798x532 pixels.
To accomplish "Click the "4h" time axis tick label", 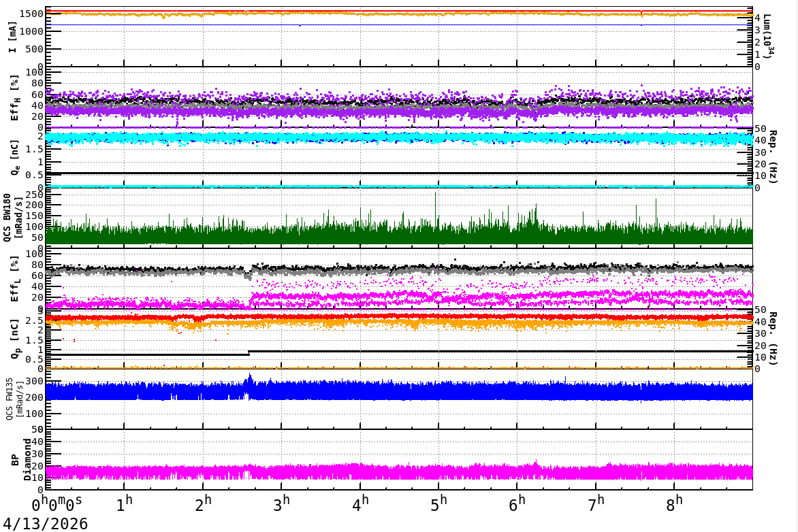I will (360, 503).
